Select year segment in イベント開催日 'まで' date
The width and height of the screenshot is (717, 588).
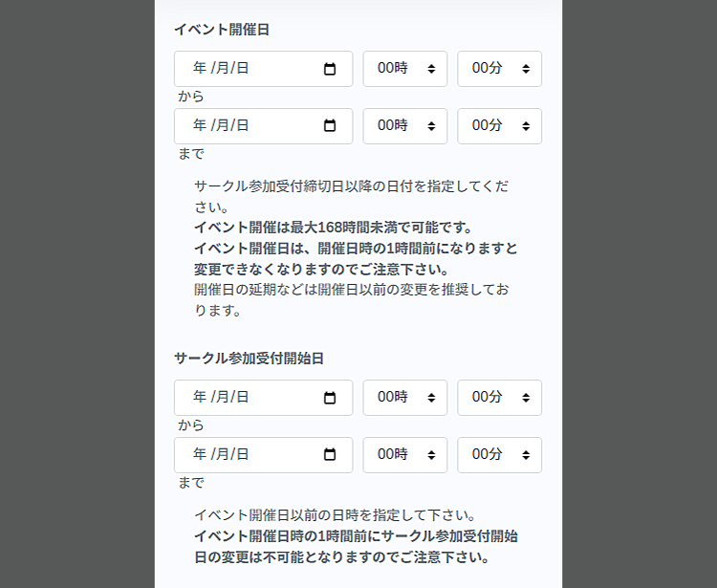pos(199,126)
